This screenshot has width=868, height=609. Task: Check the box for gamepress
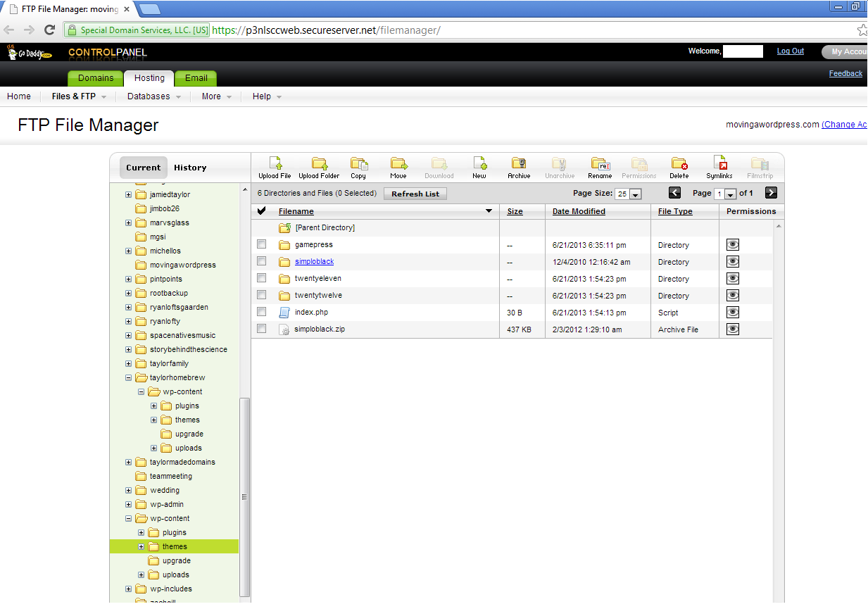point(262,244)
